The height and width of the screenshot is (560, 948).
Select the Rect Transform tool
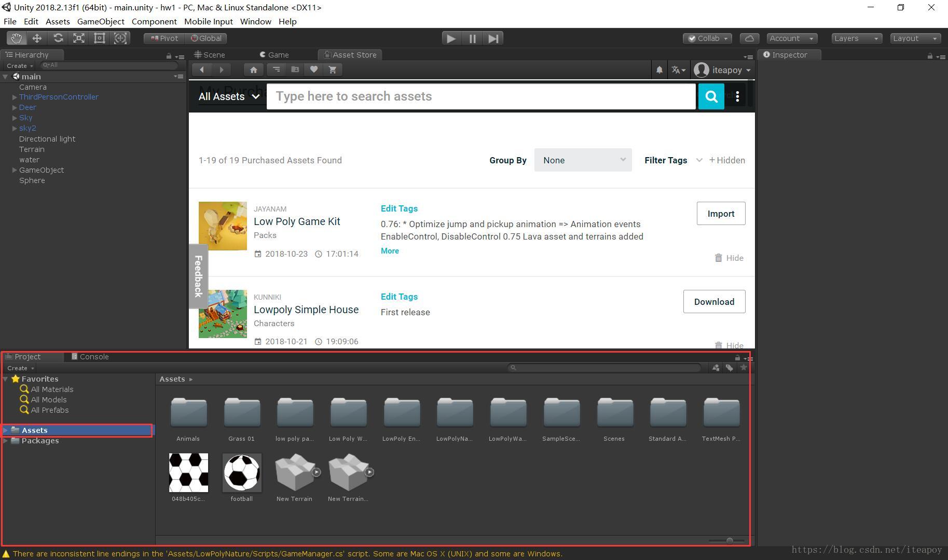tap(100, 38)
